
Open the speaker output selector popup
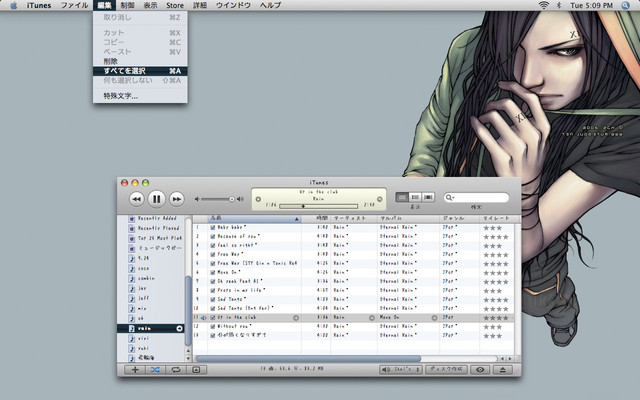coord(401,370)
